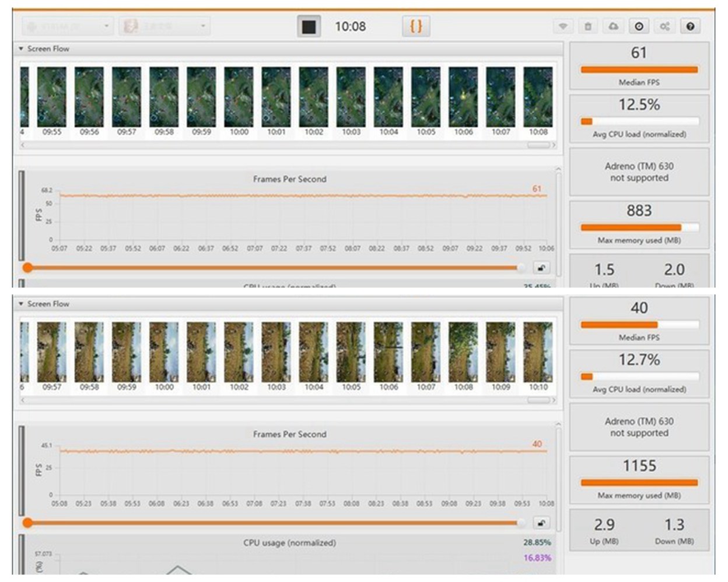The width and height of the screenshot is (728, 582).
Task: Click the Avg CPU load card showing 12.5%
Action: 639,118
